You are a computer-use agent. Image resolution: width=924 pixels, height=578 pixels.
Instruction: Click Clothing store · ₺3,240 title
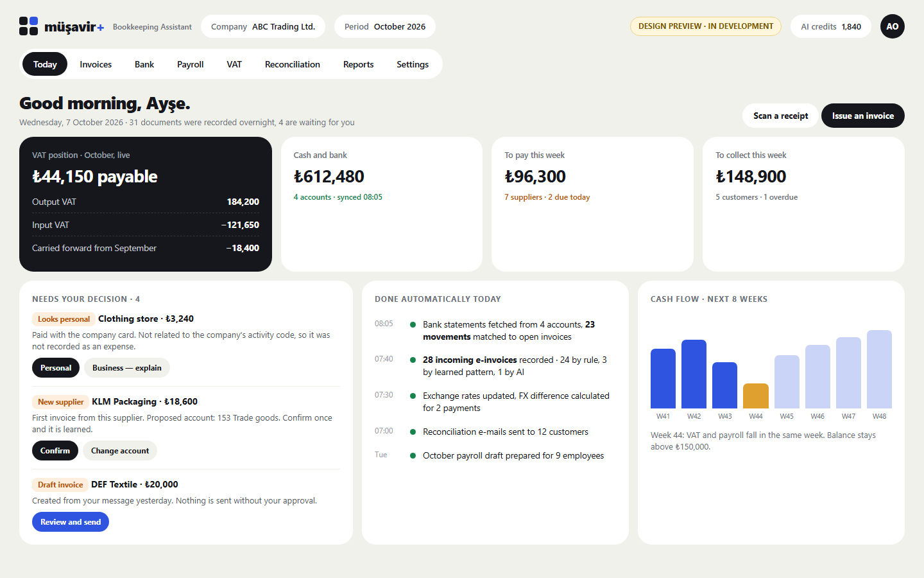(146, 319)
